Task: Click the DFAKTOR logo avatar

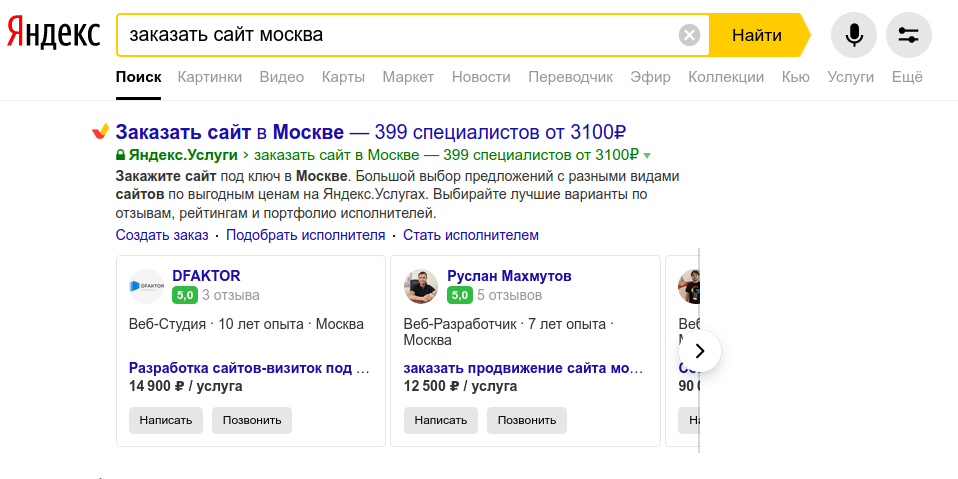Action: 147,286
